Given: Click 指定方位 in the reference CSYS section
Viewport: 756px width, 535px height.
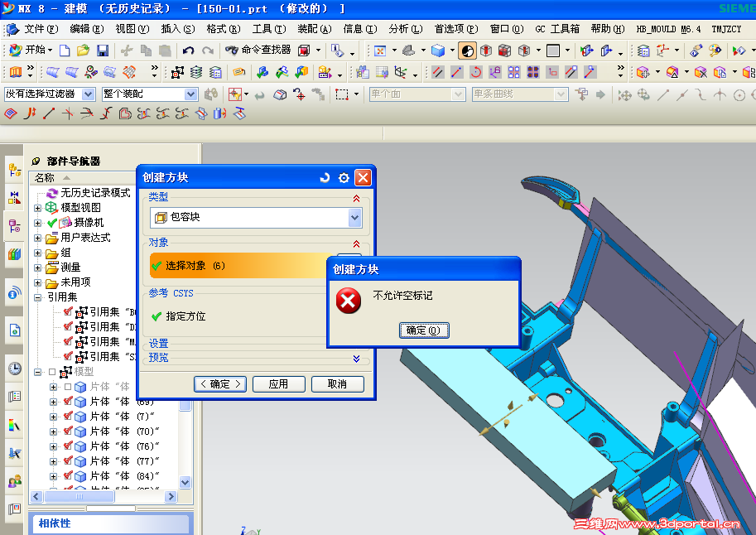Looking at the screenshot, I should click(x=185, y=316).
